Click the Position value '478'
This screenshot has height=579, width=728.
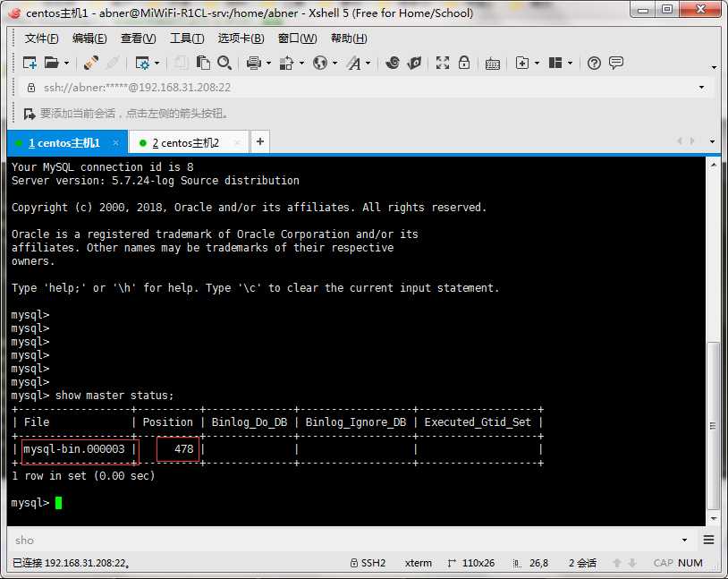click(x=184, y=449)
